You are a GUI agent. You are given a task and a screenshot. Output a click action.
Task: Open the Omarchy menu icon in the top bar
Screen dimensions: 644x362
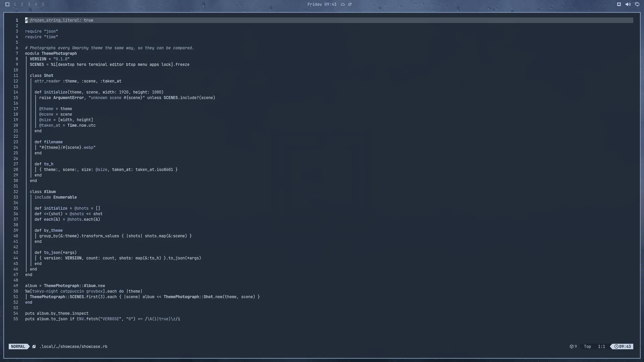[x=7, y=4]
